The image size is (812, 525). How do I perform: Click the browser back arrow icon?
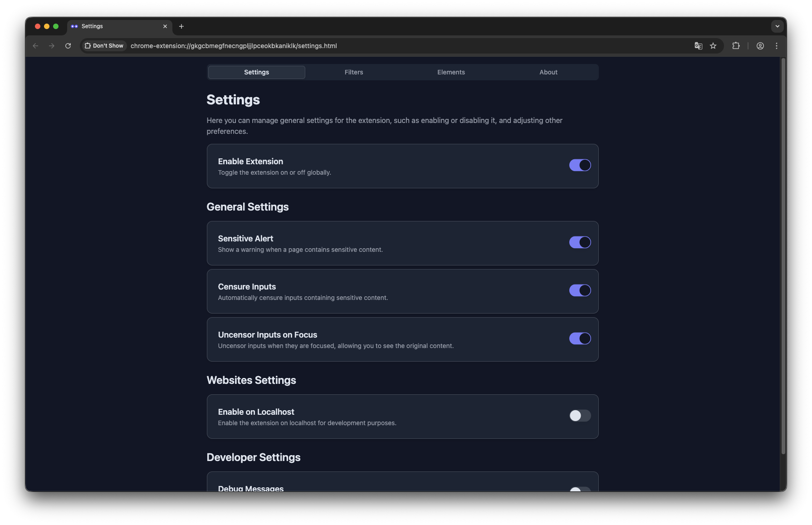pyautogui.click(x=35, y=46)
